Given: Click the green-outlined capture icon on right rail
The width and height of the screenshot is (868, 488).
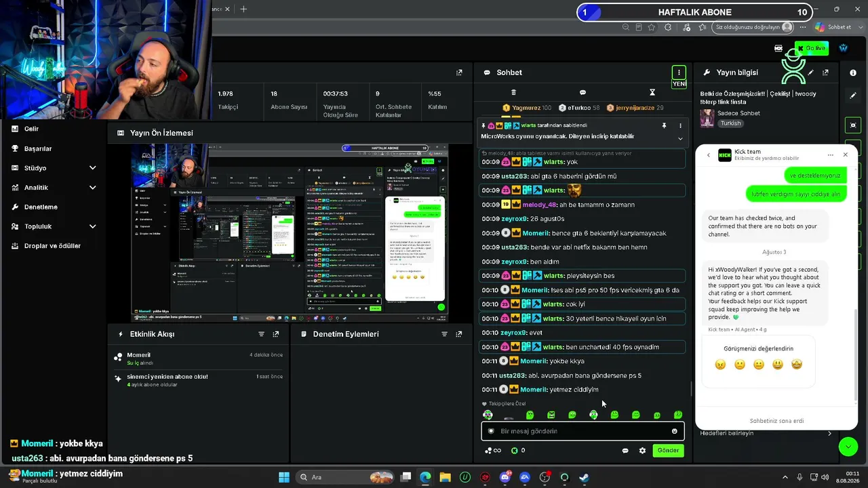Looking at the screenshot, I should (853, 125).
